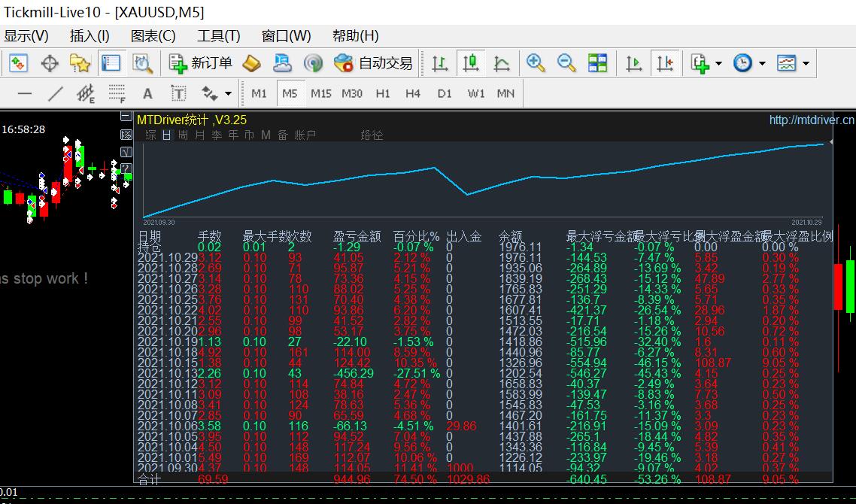Toggle chart shift icon

[666, 63]
